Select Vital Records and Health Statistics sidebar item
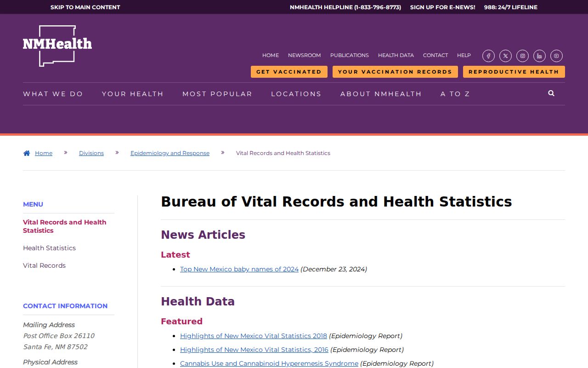 65,226
